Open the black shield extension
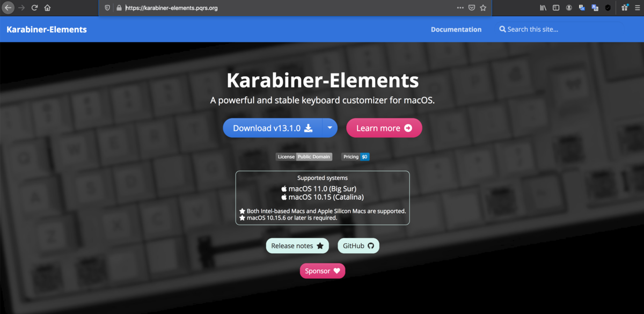The width and height of the screenshot is (644, 314). coord(608,8)
